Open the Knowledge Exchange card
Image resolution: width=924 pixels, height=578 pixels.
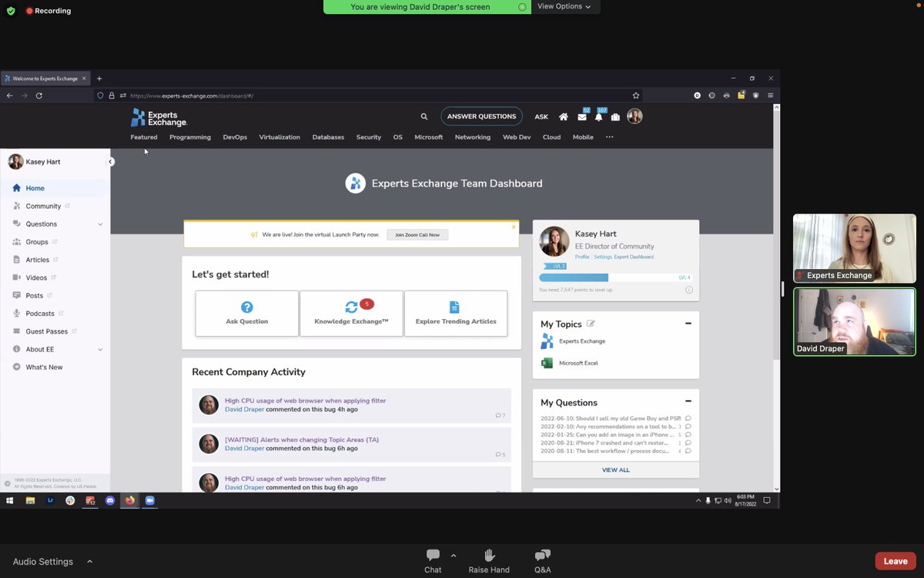tap(351, 313)
